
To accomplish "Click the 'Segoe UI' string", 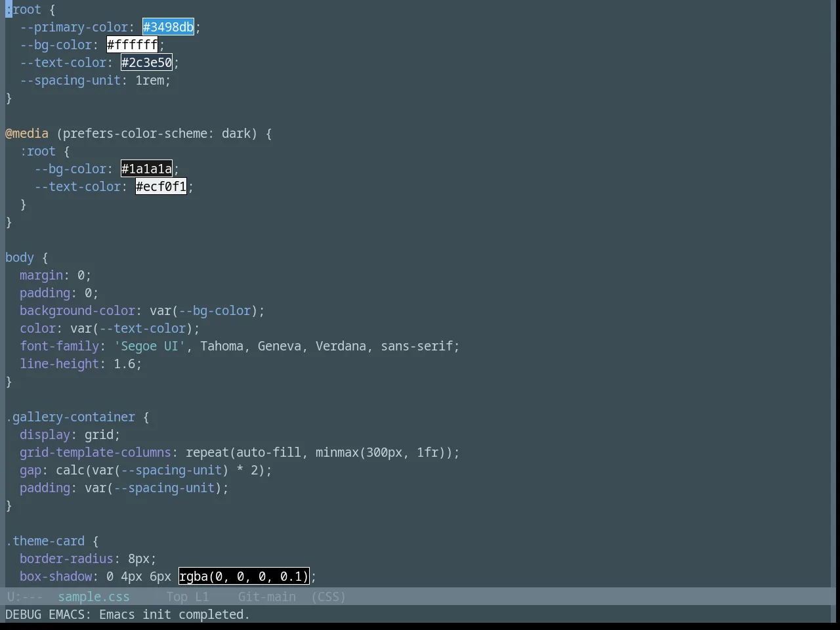I will tap(150, 346).
